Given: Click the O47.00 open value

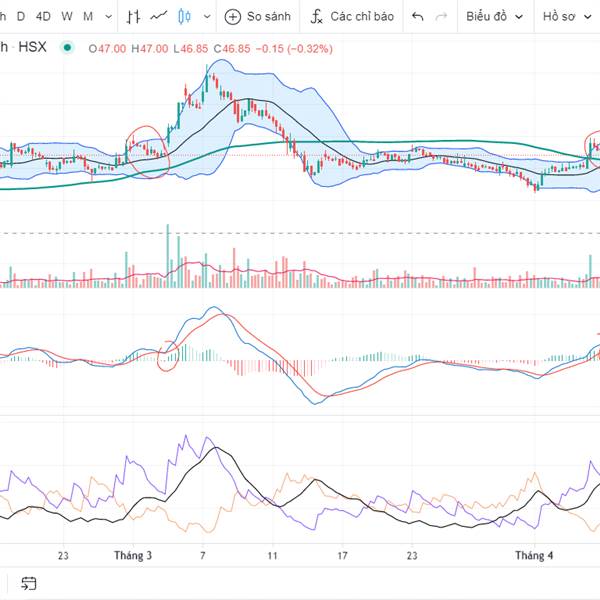Looking at the screenshot, I should click(x=107, y=49).
